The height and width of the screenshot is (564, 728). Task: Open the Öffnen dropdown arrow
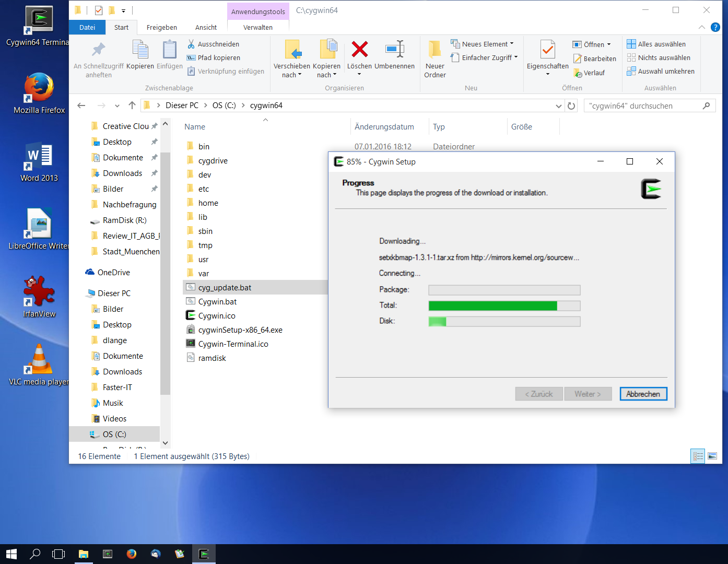tap(609, 44)
